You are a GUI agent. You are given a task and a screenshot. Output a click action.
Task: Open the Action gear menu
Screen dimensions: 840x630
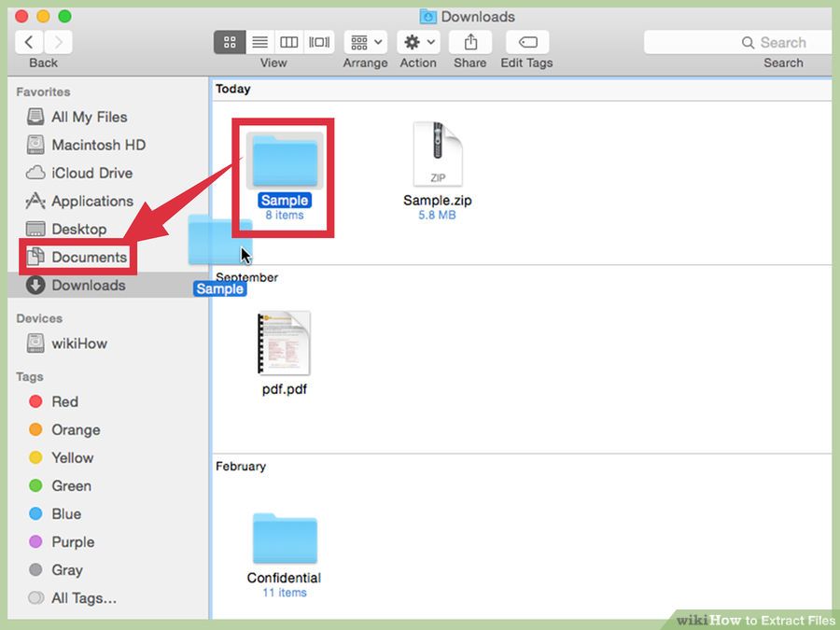(x=418, y=42)
